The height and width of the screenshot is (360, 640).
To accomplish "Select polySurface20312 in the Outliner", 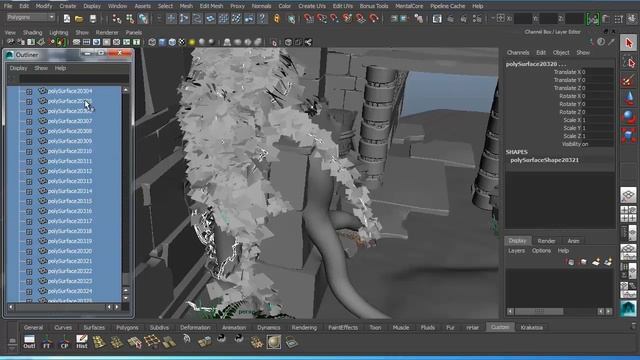I will click(70, 171).
